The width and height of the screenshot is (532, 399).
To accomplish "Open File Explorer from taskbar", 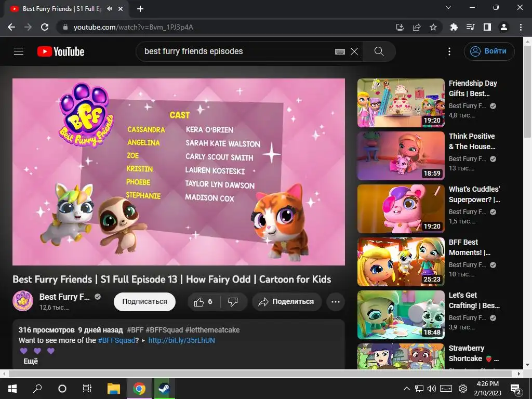I will [x=114, y=389].
